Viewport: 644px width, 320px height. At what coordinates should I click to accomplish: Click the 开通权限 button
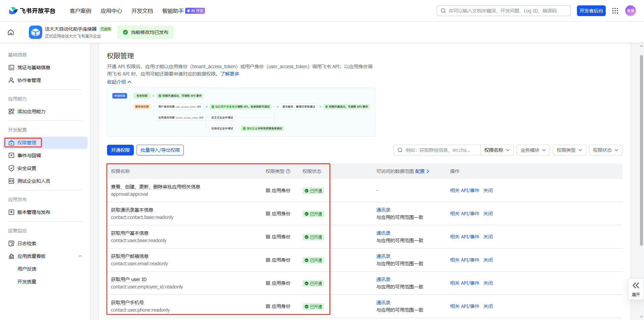pyautogui.click(x=120, y=150)
